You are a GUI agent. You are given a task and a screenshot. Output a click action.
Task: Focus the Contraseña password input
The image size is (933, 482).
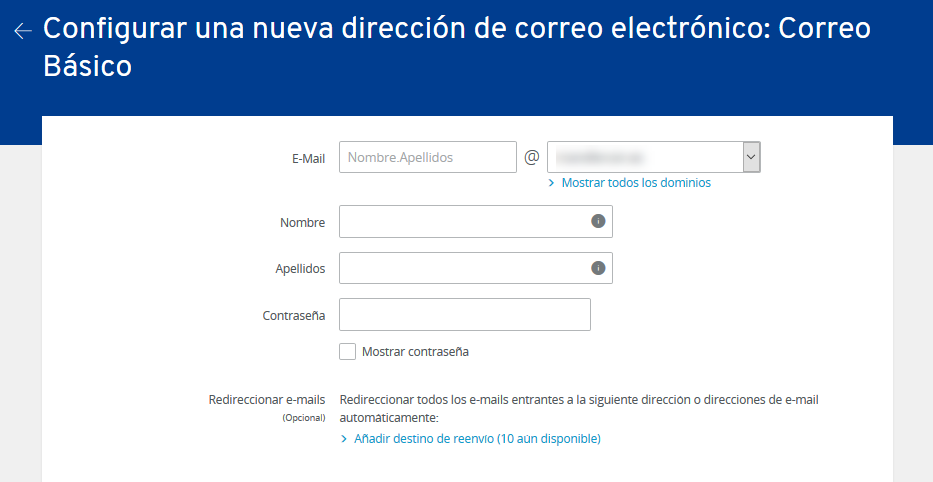pos(465,314)
